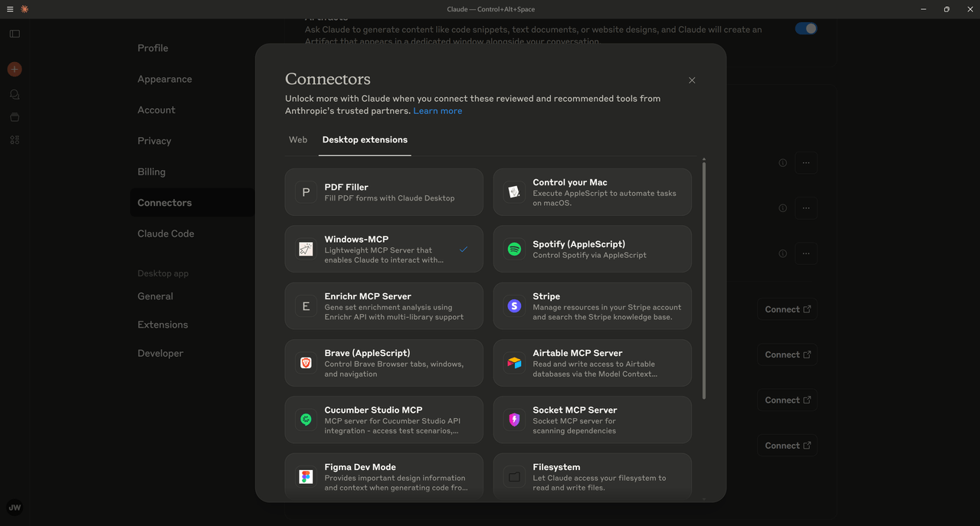Screen dimensions: 980x526
Task: Choose the Figma Dev Mode icon
Action: pos(306,477)
